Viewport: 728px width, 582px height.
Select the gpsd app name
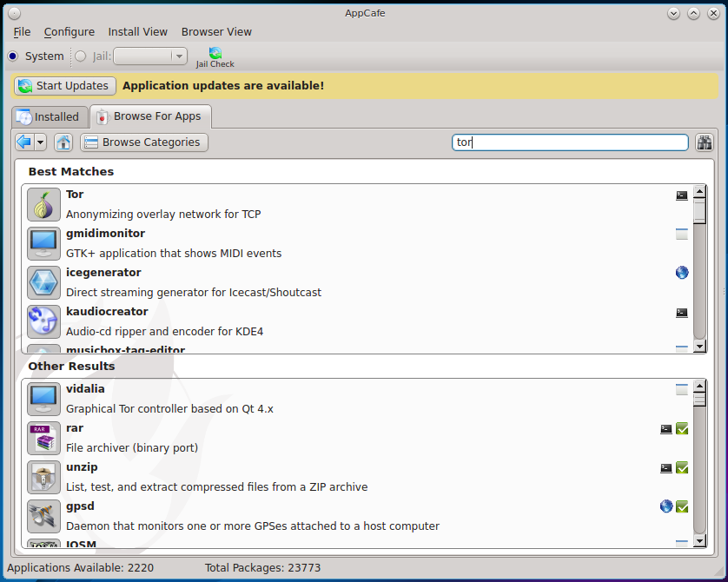[x=80, y=506]
